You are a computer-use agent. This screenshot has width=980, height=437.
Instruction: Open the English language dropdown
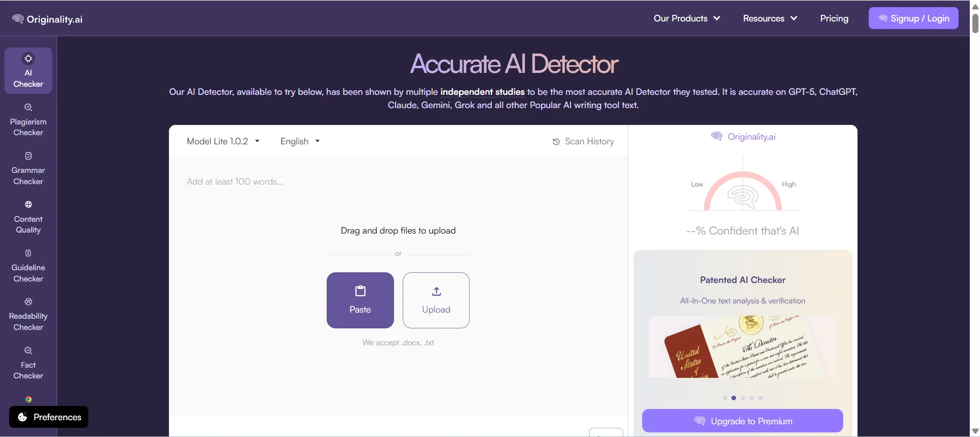(300, 141)
